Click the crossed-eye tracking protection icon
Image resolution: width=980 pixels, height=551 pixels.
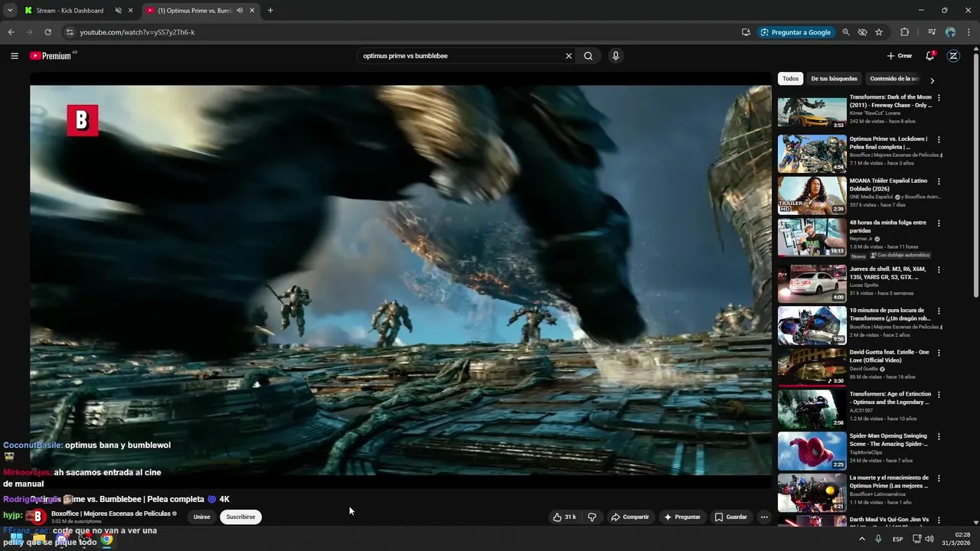tap(862, 32)
